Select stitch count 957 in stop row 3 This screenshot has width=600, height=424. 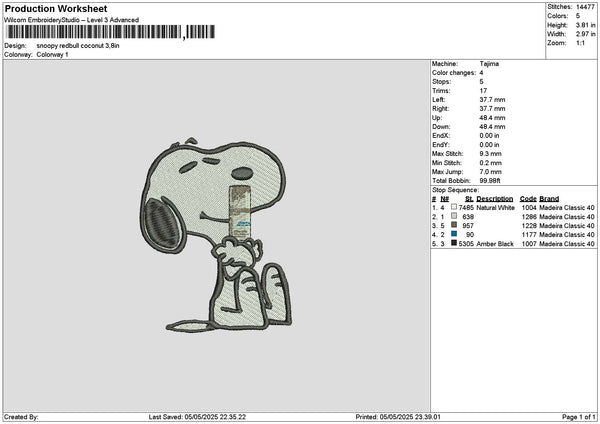point(468,226)
